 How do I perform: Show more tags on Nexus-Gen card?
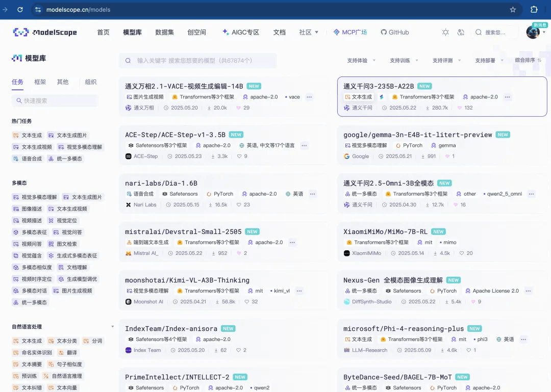coord(528,291)
